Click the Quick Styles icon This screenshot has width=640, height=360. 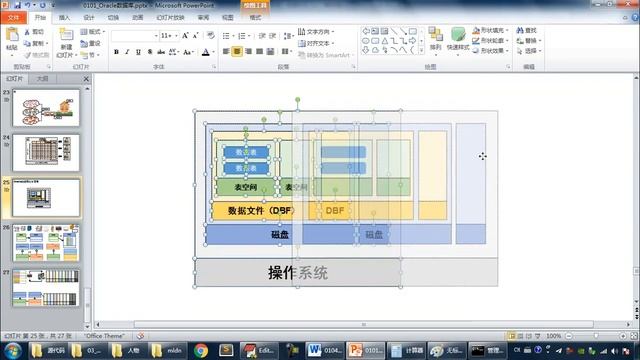tap(458, 35)
